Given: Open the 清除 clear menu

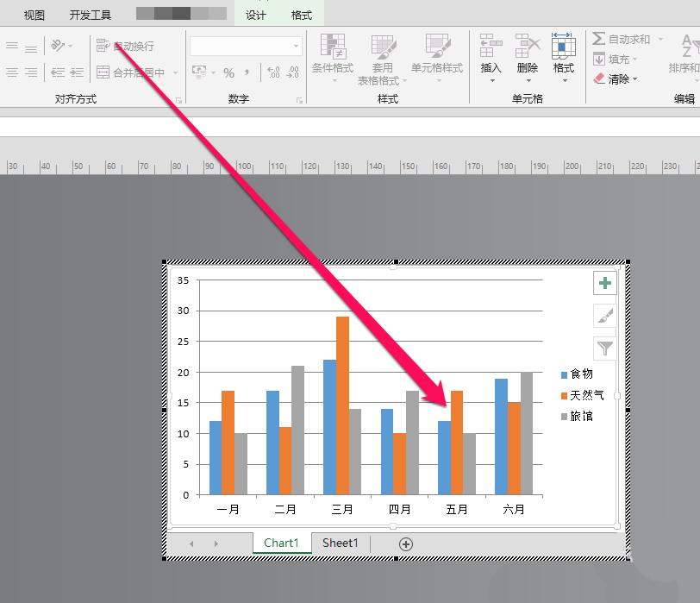Looking at the screenshot, I should click(616, 79).
